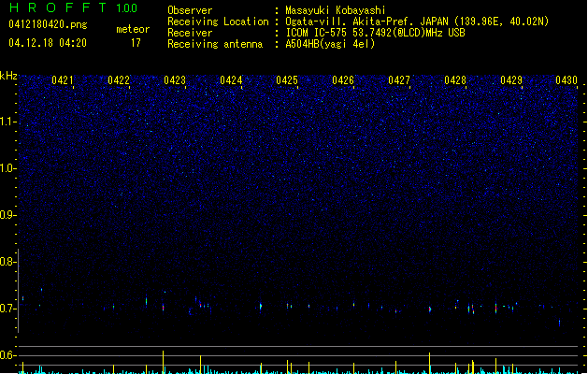Click the 0.9 kHz frequency axis label
This screenshot has height=374, width=588.
[x=7, y=215]
